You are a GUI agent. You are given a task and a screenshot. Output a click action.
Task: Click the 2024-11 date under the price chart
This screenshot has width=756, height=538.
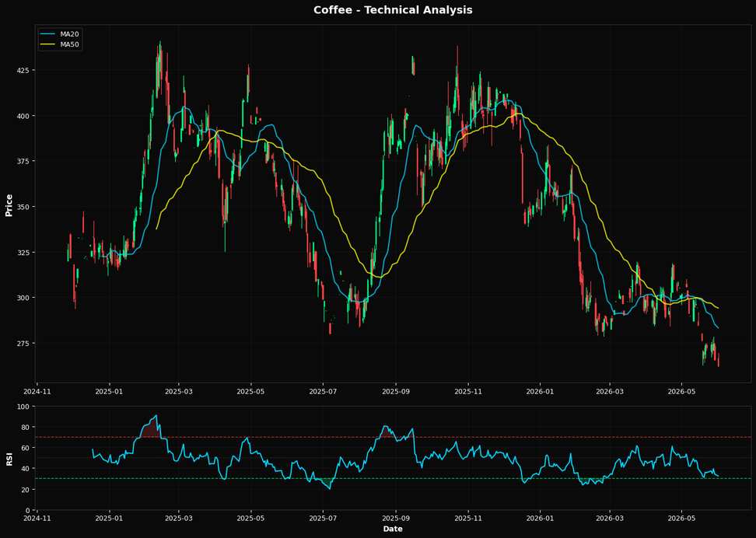37,392
